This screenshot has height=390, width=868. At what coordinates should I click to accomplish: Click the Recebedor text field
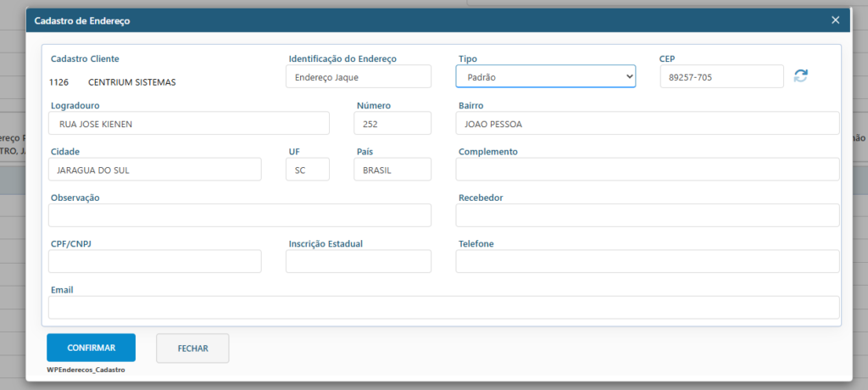point(647,215)
